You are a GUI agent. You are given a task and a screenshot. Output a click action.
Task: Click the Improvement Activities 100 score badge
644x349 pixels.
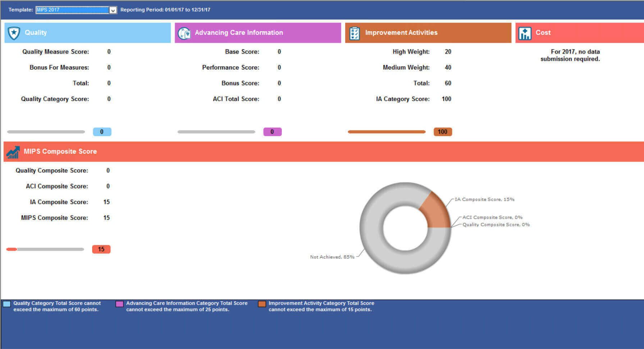(443, 132)
